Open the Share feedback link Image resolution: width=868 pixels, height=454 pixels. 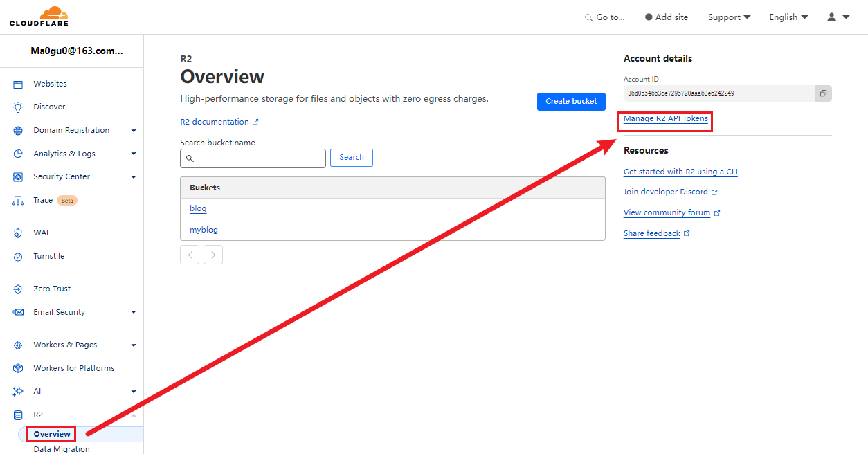pyautogui.click(x=652, y=233)
